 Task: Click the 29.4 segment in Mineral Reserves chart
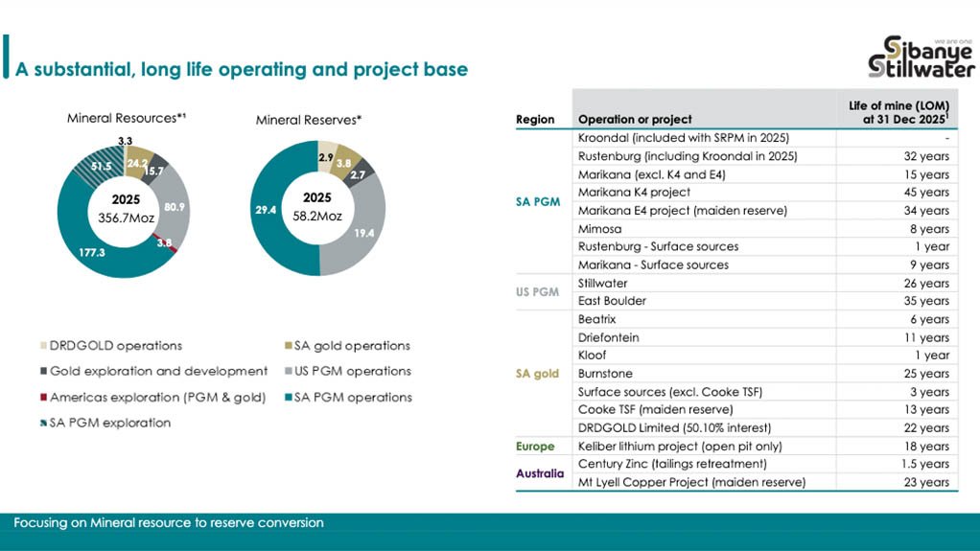point(269,220)
